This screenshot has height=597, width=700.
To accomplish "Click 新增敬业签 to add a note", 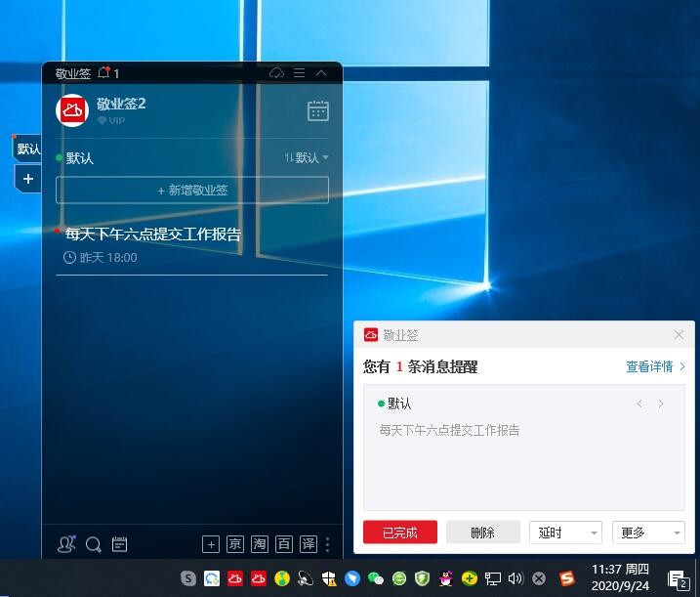I will point(192,190).
